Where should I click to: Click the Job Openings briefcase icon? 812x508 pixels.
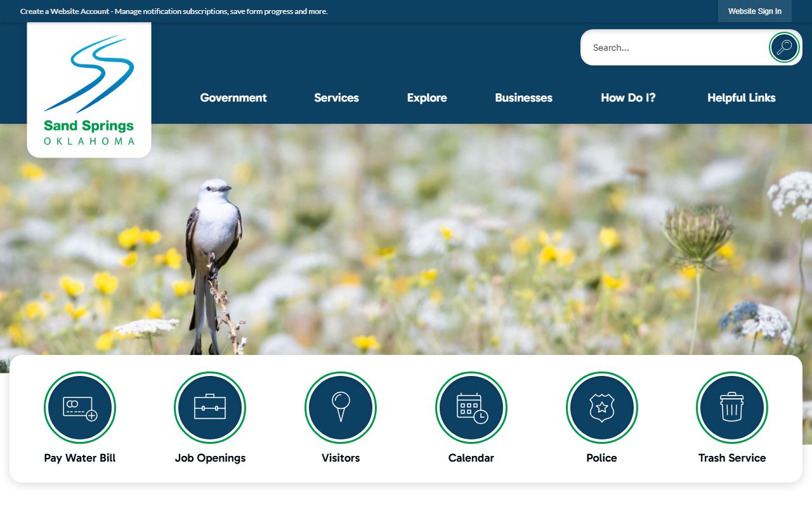pyautogui.click(x=210, y=408)
